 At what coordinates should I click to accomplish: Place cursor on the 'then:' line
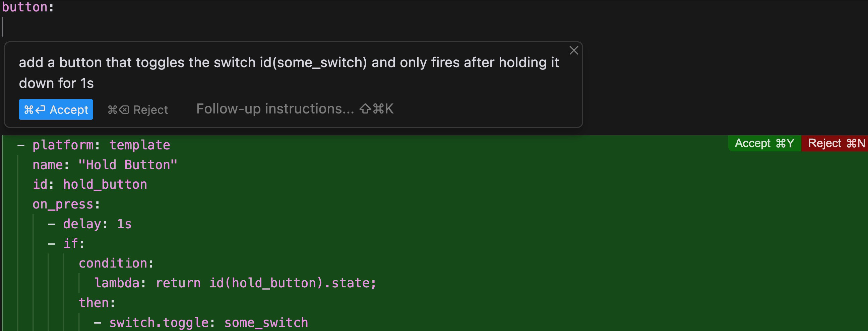pos(97,303)
